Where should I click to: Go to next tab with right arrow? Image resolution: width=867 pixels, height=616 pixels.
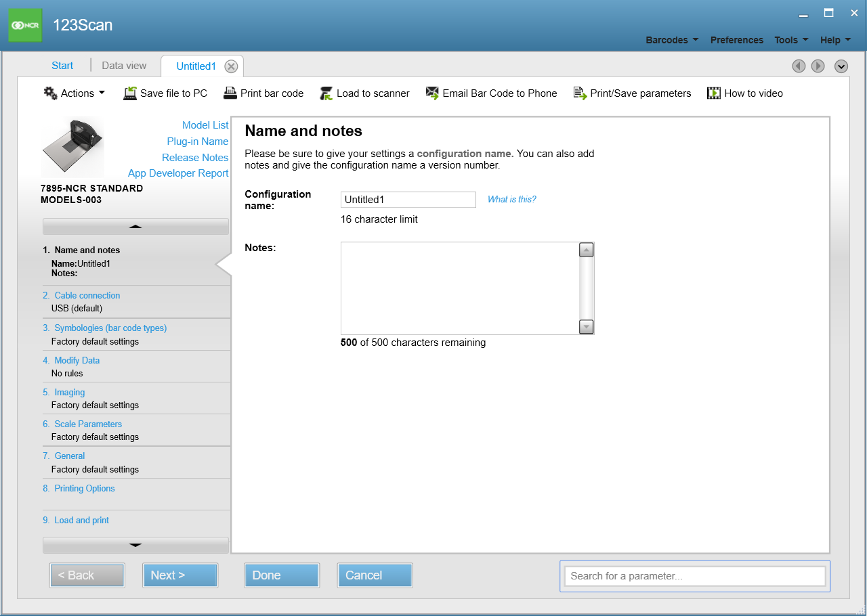(x=818, y=66)
